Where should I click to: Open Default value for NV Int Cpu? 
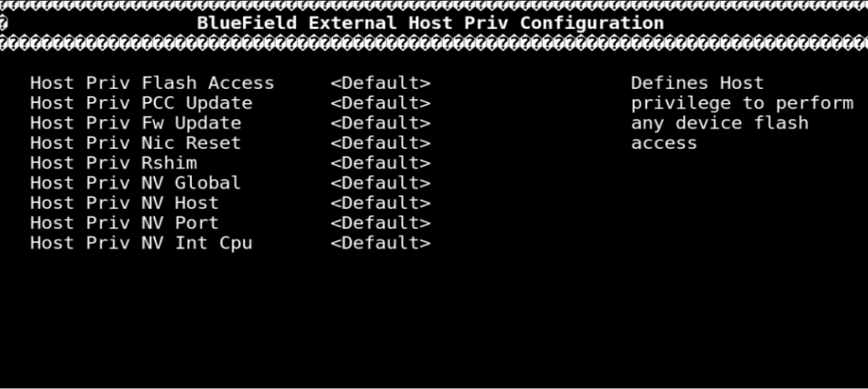(381, 243)
